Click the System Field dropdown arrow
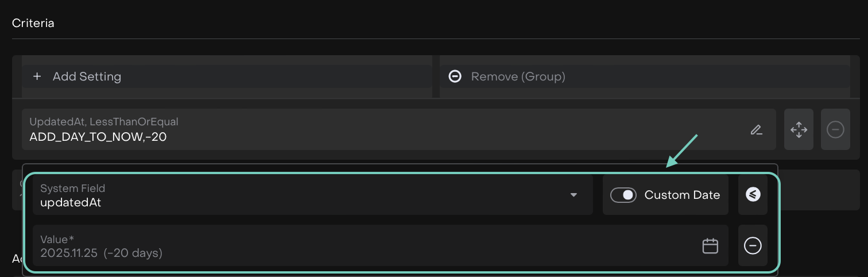Viewport: 868px width, 277px height. point(573,195)
